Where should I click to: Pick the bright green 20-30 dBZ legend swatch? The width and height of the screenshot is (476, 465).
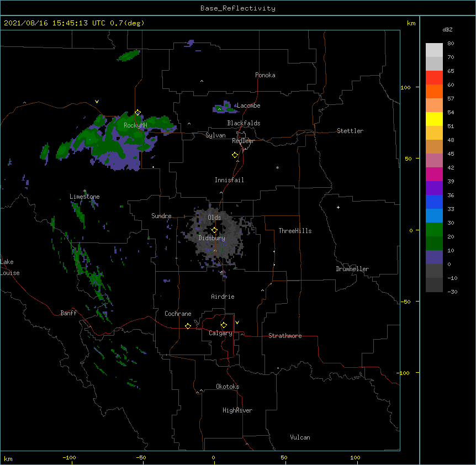tap(434, 230)
